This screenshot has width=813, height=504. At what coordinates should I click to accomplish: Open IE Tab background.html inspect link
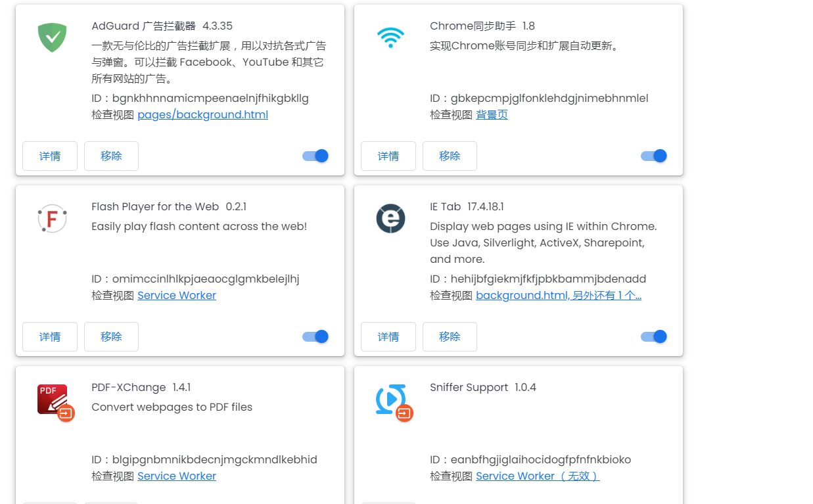click(x=559, y=295)
